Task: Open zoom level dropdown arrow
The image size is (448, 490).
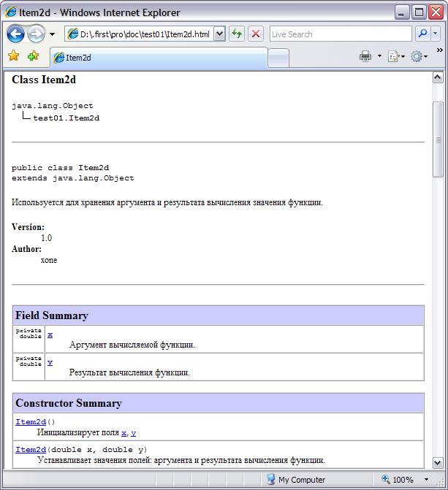Action: click(x=426, y=479)
